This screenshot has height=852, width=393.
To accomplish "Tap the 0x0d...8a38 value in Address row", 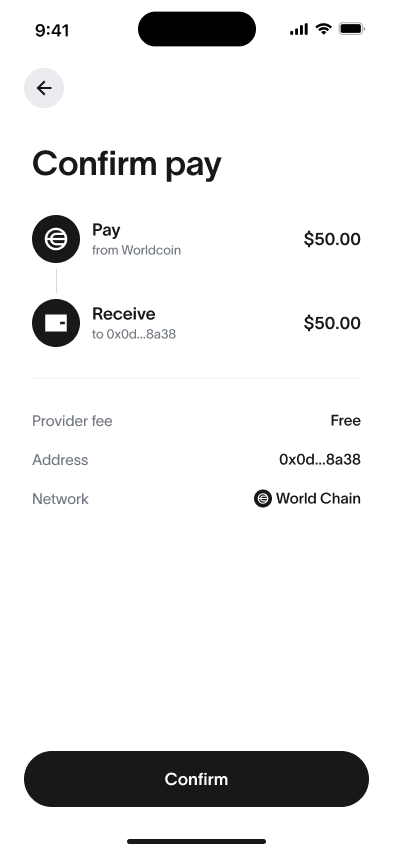I will (320, 460).
